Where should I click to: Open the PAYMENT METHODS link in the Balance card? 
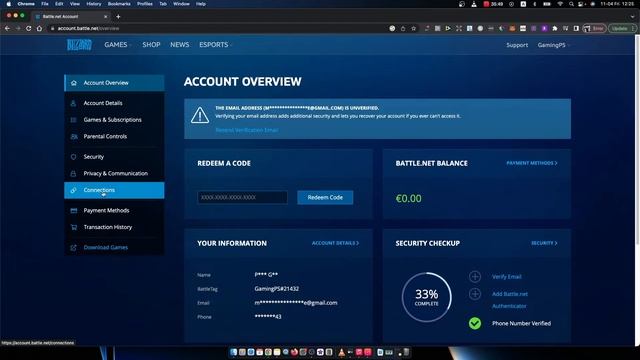tap(531, 163)
